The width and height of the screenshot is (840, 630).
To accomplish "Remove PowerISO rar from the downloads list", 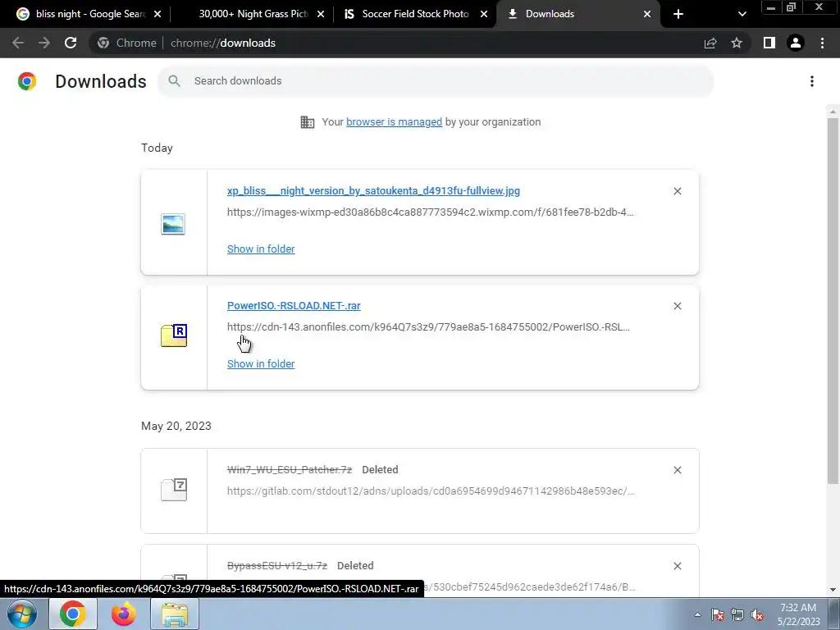I will coord(677,306).
